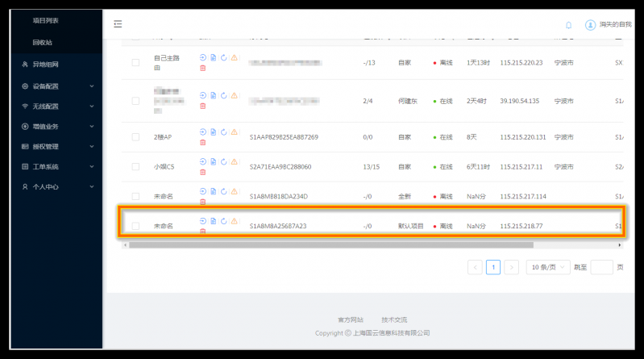The image size is (644, 359).
Task: Expand the 增值业务 sidebar menu
Action: (x=57, y=127)
